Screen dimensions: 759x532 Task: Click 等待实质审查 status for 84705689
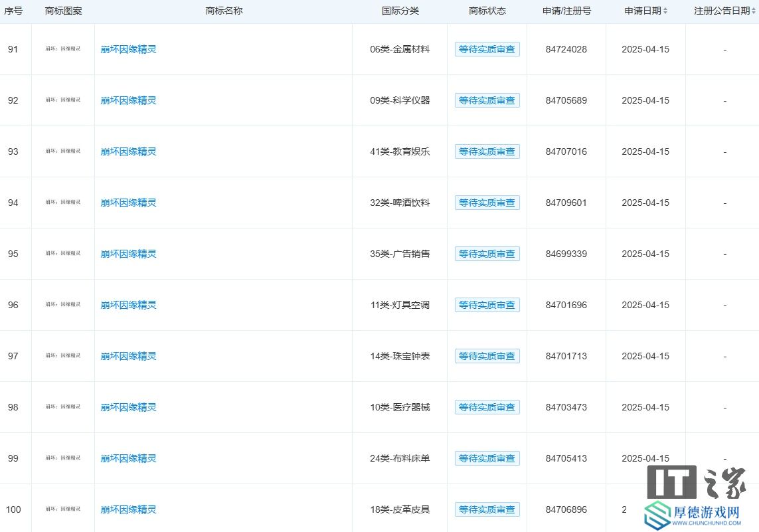(487, 101)
